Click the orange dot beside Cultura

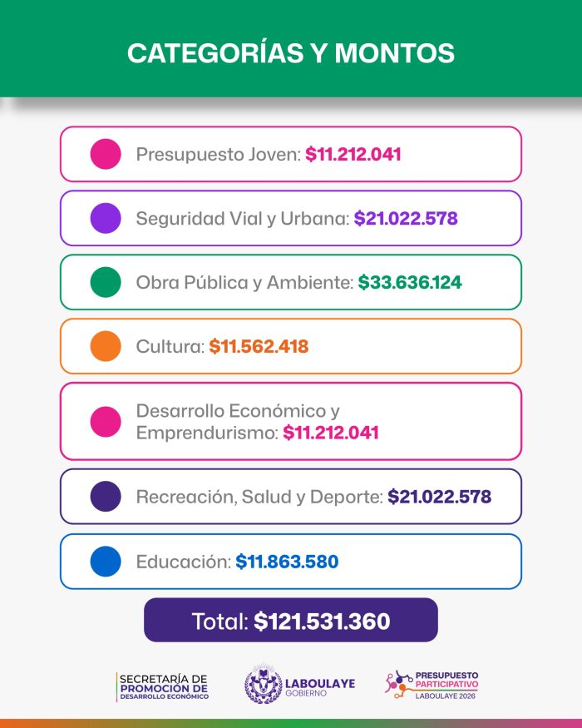(106, 346)
